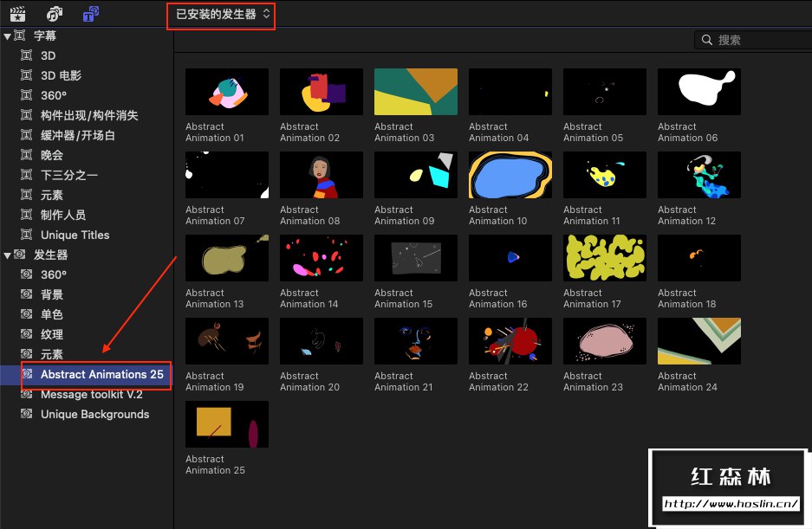Select 元素 category under 发生器
Image resolution: width=812 pixels, height=529 pixels.
(87, 355)
